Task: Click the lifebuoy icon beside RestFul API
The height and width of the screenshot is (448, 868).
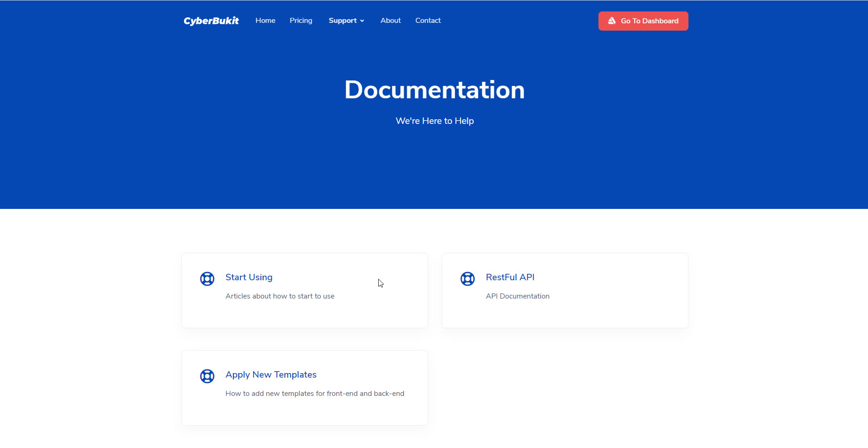Action: click(467, 278)
